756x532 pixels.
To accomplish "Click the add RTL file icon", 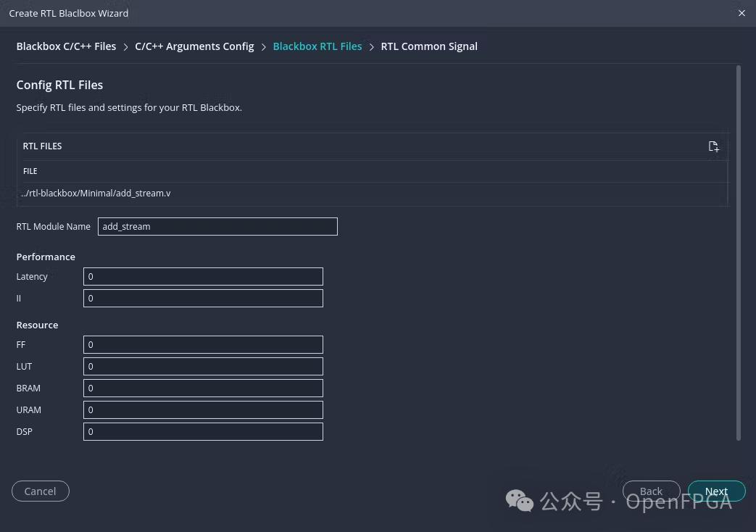I will tap(713, 146).
